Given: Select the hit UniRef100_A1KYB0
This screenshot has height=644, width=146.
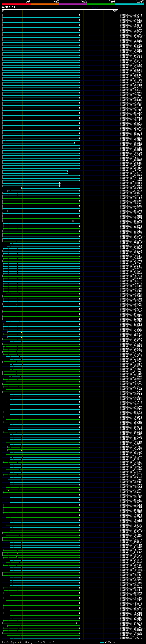Looking at the screenshot, I should pyautogui.click(x=131, y=22).
